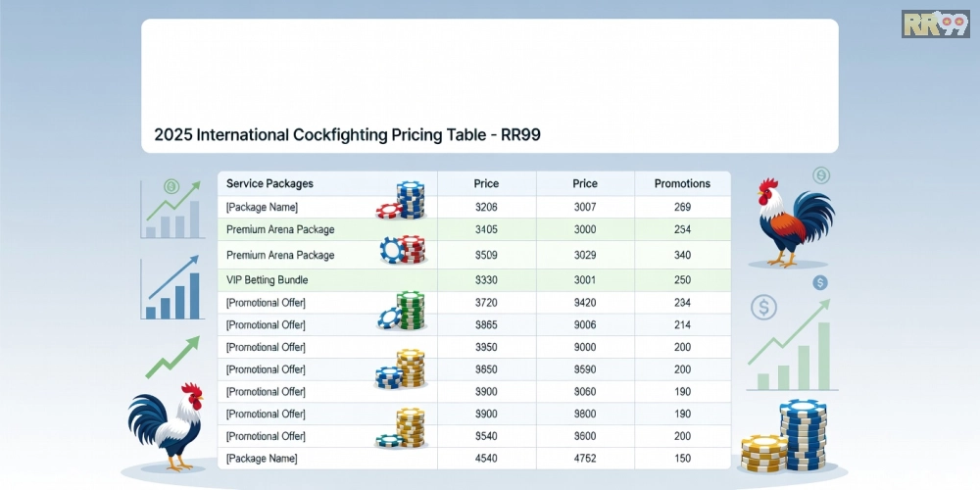The width and height of the screenshot is (980, 490).
Task: Click the promotions cell 234
Action: coord(682,303)
